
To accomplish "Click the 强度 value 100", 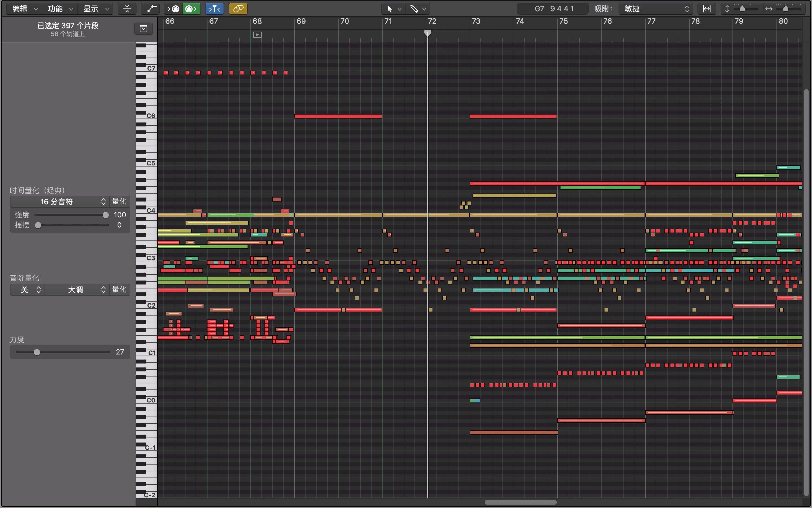I will click(120, 215).
